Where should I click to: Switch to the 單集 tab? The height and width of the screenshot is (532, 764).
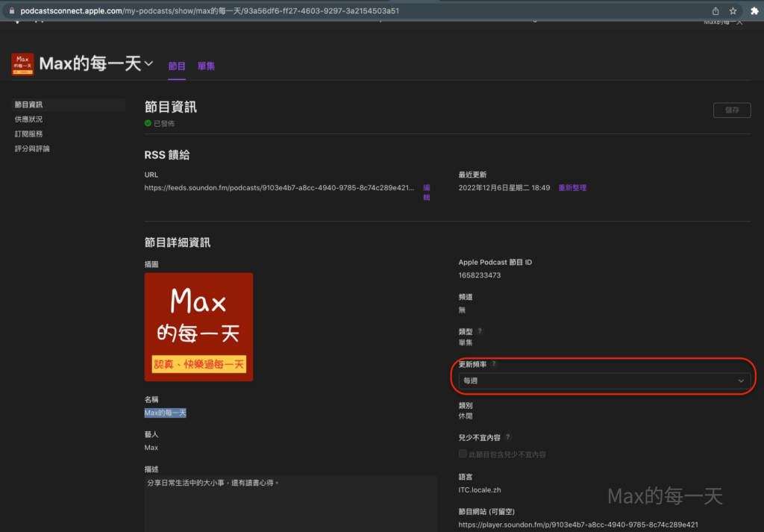click(206, 66)
